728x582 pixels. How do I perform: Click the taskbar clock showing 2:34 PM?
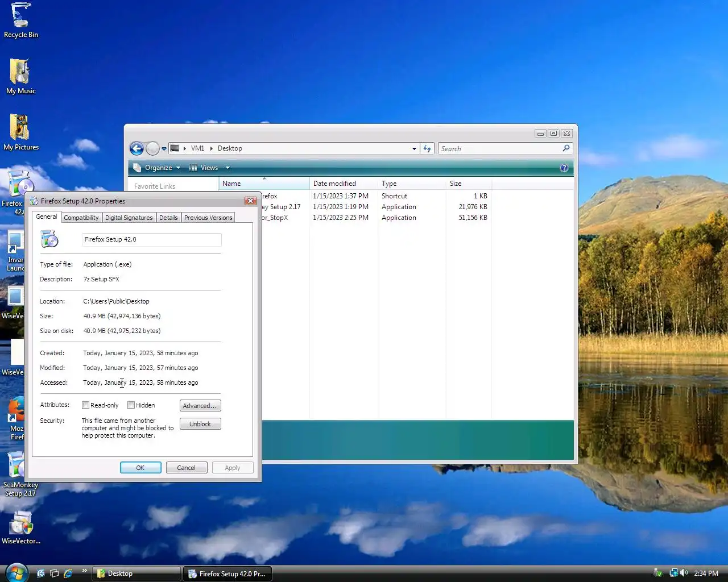pos(706,573)
